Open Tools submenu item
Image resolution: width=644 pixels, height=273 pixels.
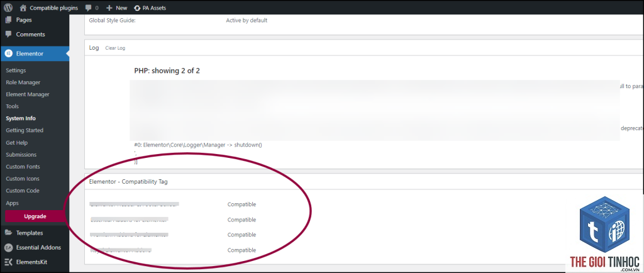coord(13,106)
